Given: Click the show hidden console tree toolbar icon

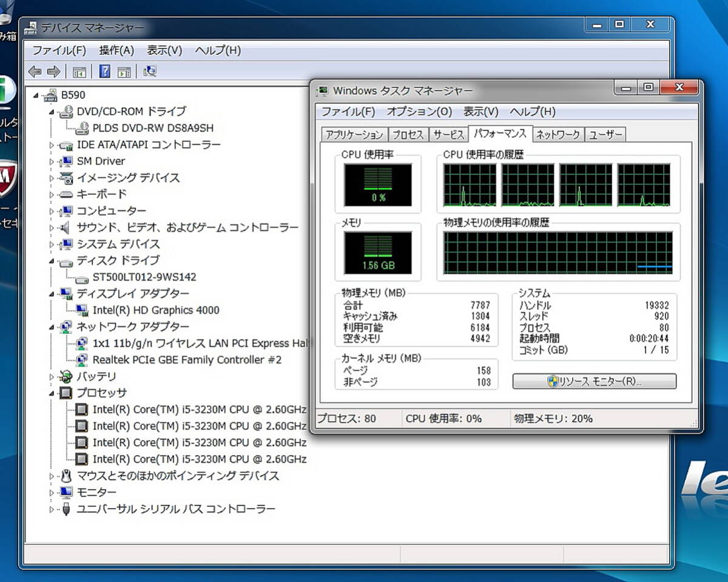Looking at the screenshot, I should [79, 72].
